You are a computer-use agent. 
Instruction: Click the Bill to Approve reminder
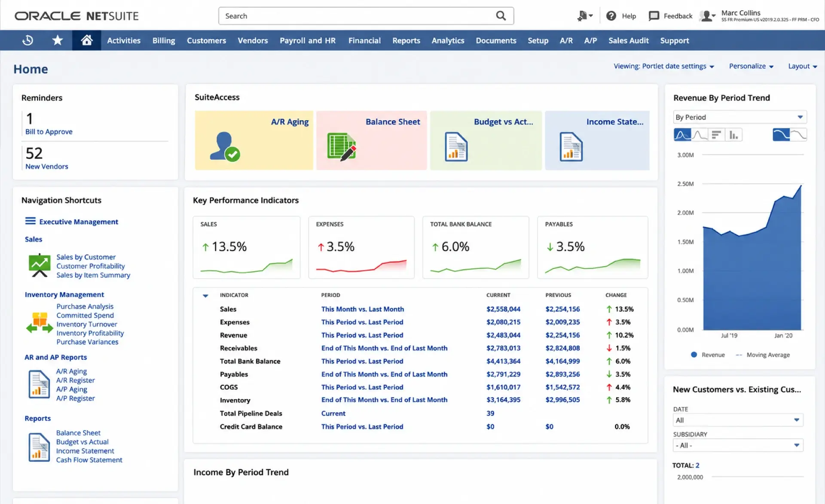click(x=49, y=132)
